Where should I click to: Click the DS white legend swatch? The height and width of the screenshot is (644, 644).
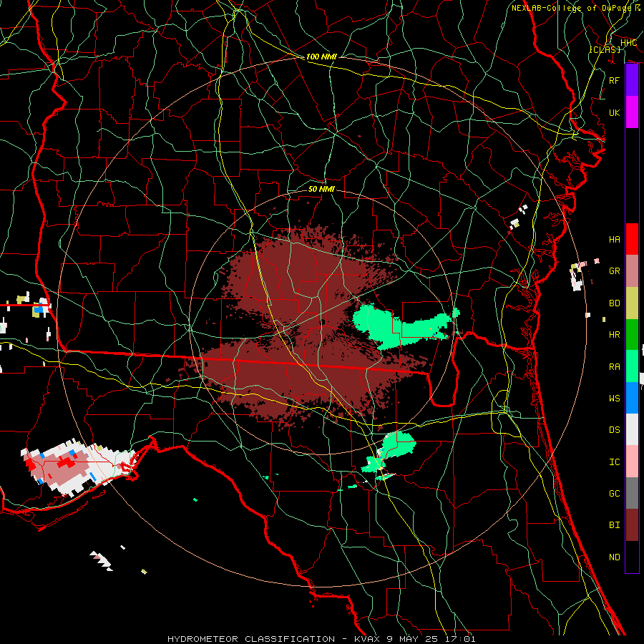tap(632, 429)
